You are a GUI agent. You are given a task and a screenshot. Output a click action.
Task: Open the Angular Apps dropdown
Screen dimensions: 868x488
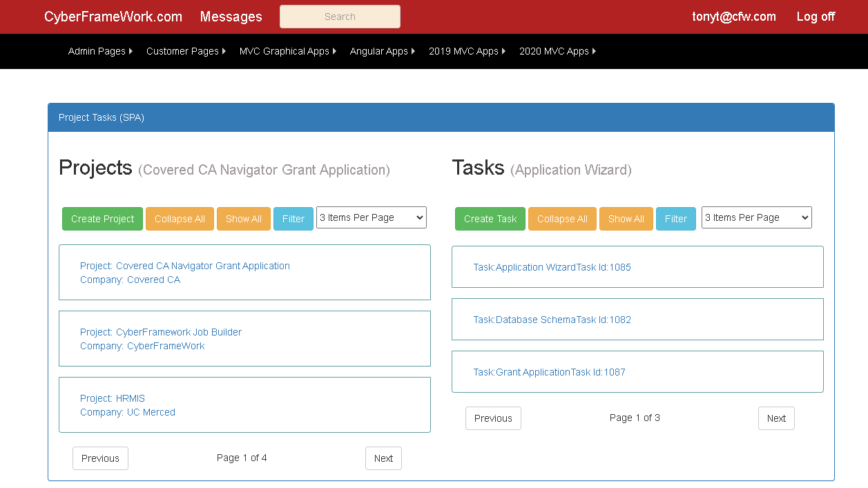coord(383,51)
